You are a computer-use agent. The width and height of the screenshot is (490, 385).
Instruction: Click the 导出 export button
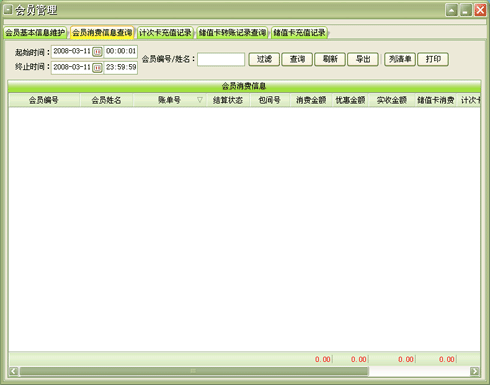tap(363, 59)
